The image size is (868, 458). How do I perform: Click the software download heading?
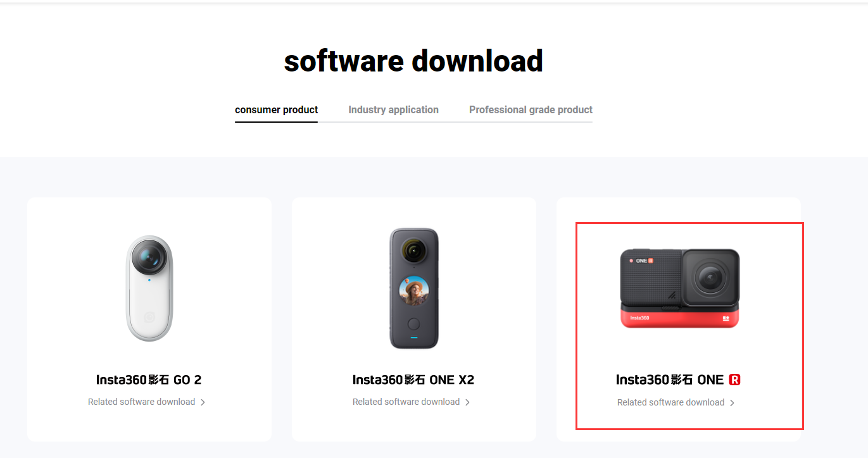[413, 61]
